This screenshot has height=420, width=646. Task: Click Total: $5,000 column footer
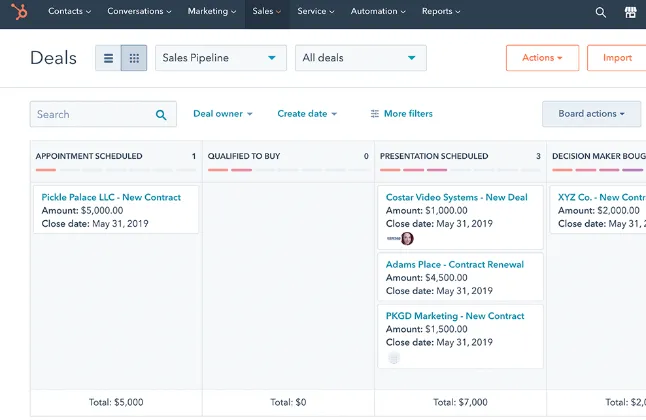[116, 402]
